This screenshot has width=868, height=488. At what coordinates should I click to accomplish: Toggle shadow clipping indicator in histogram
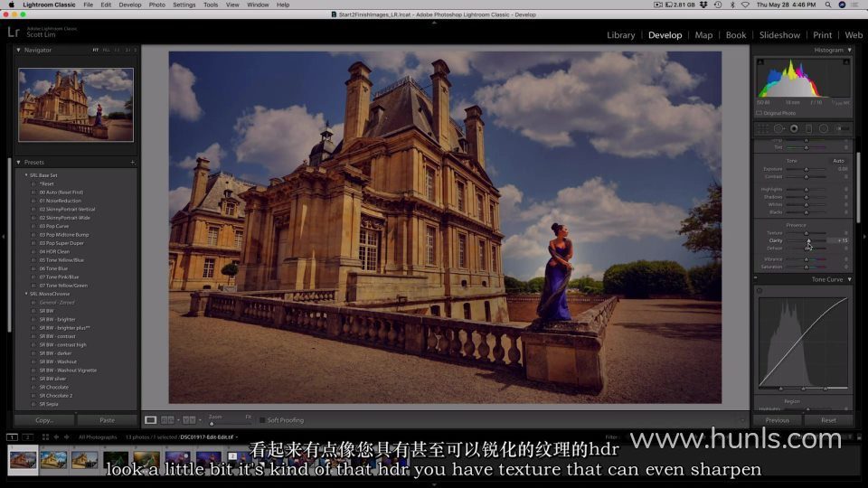760,61
